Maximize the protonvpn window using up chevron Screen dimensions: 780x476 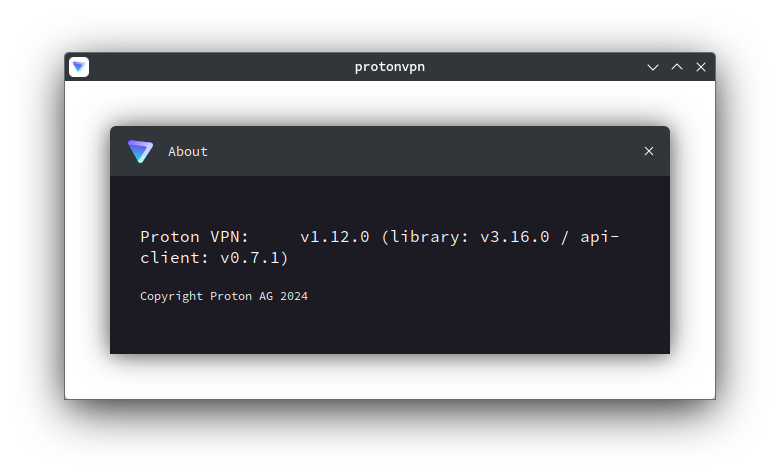tap(677, 67)
